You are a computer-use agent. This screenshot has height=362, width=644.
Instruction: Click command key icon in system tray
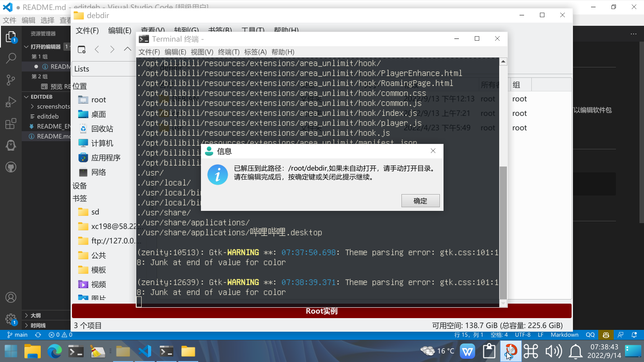pos(532,351)
